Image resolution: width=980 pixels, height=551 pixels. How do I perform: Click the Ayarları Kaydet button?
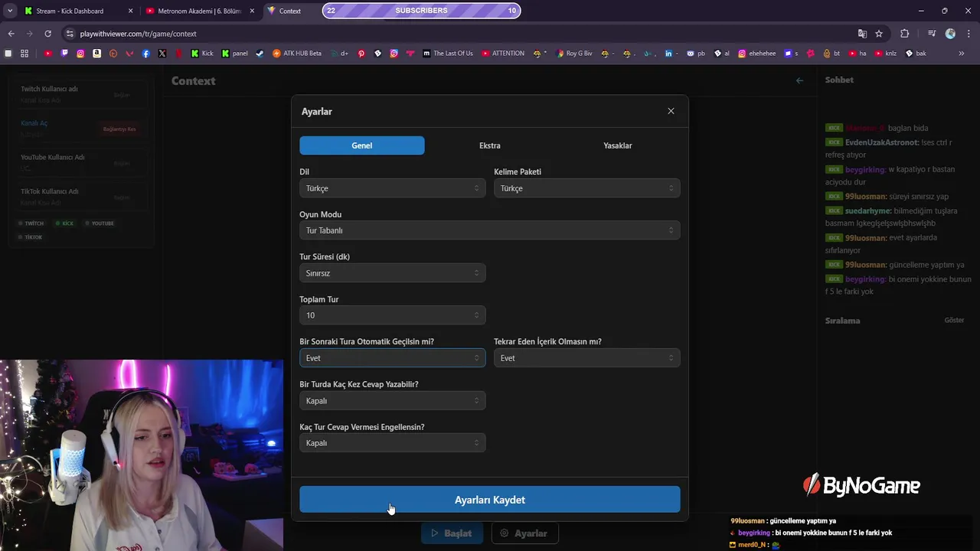click(x=490, y=500)
